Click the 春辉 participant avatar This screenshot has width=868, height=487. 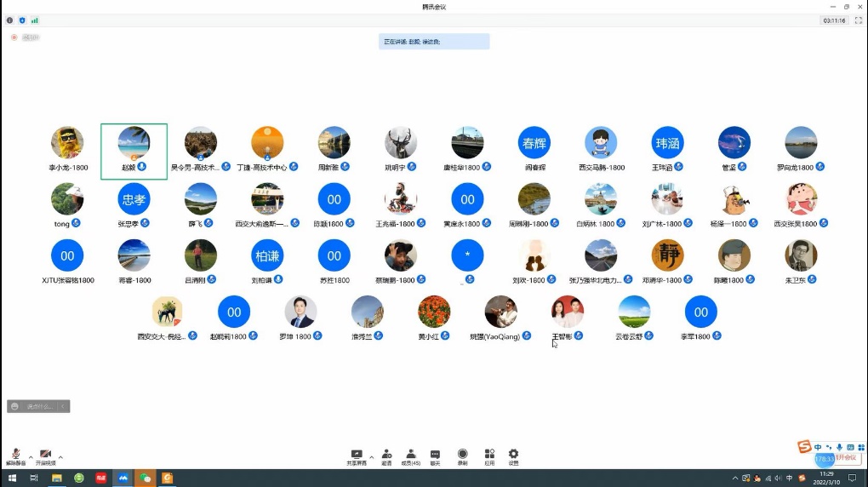click(534, 143)
